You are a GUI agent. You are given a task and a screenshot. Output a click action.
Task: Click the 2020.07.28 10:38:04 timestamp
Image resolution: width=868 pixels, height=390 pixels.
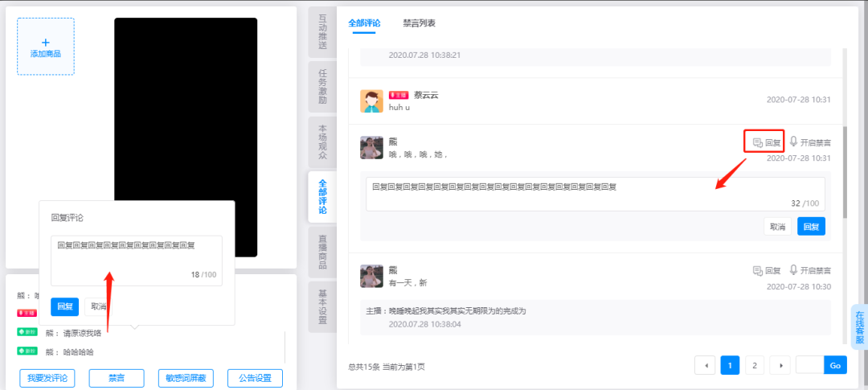tap(425, 323)
